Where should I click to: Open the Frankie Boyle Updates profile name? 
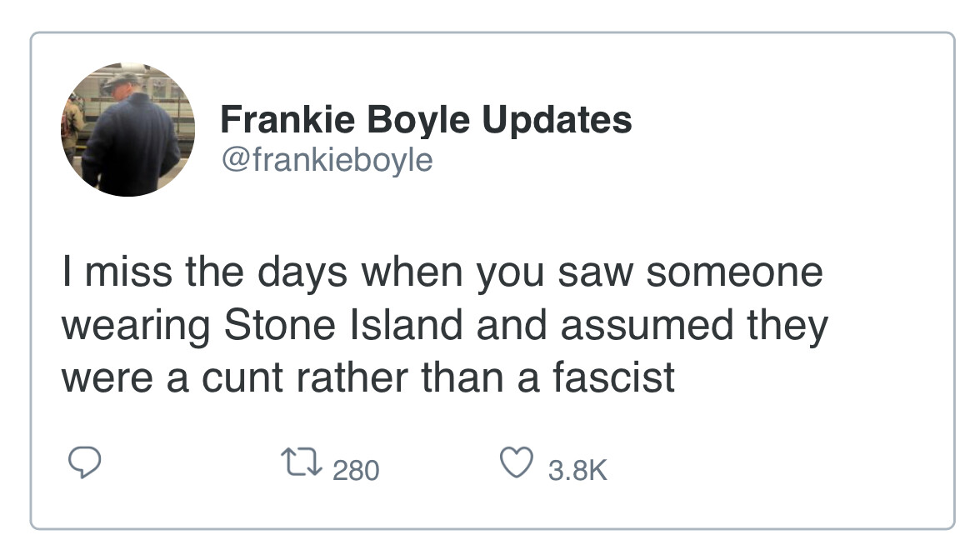[425, 121]
